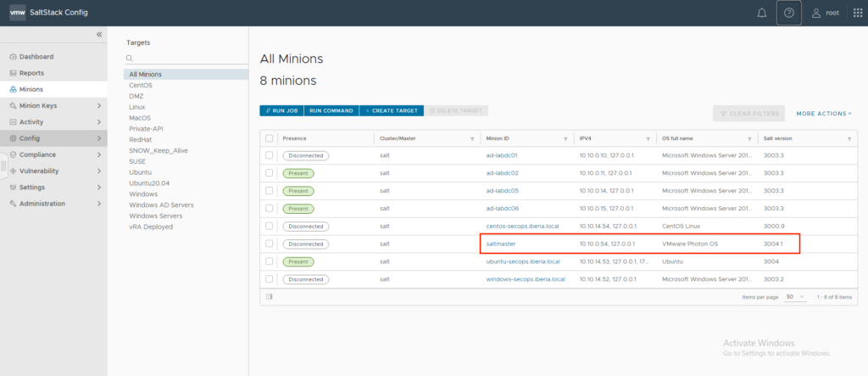Check the ubuntu-secops.iberia.local row checkbox
Image resolution: width=868 pixels, height=376 pixels.
(269, 261)
